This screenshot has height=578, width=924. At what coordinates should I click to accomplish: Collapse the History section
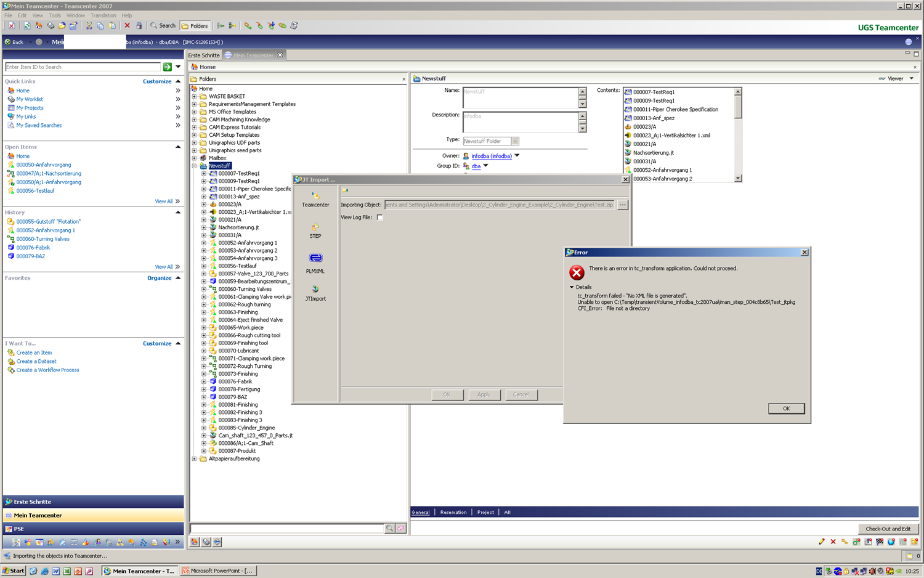click(x=178, y=212)
